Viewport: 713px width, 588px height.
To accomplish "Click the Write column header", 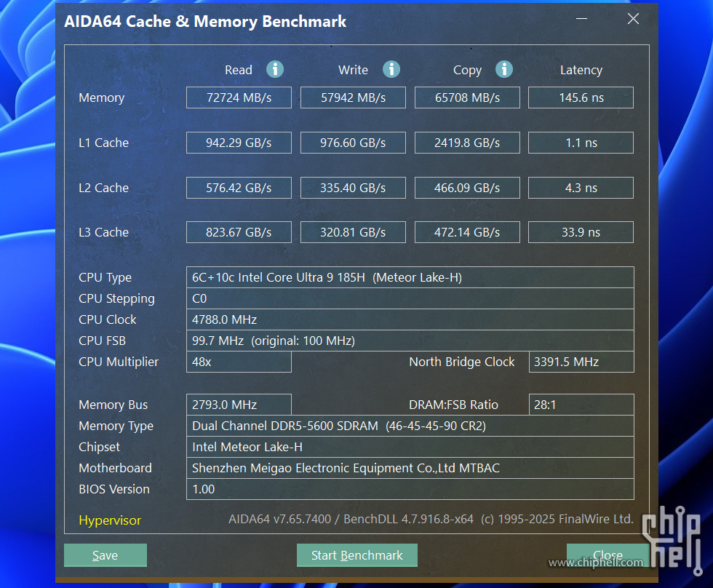I will tap(353, 70).
